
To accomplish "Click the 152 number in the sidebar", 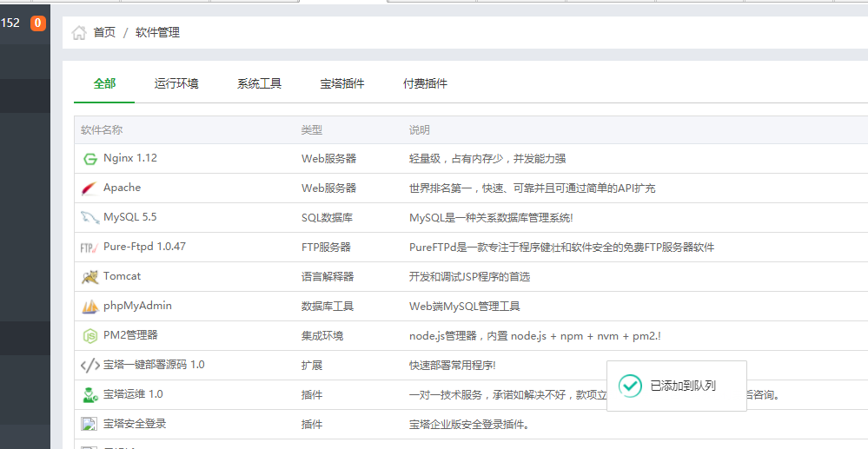I will pos(10,23).
